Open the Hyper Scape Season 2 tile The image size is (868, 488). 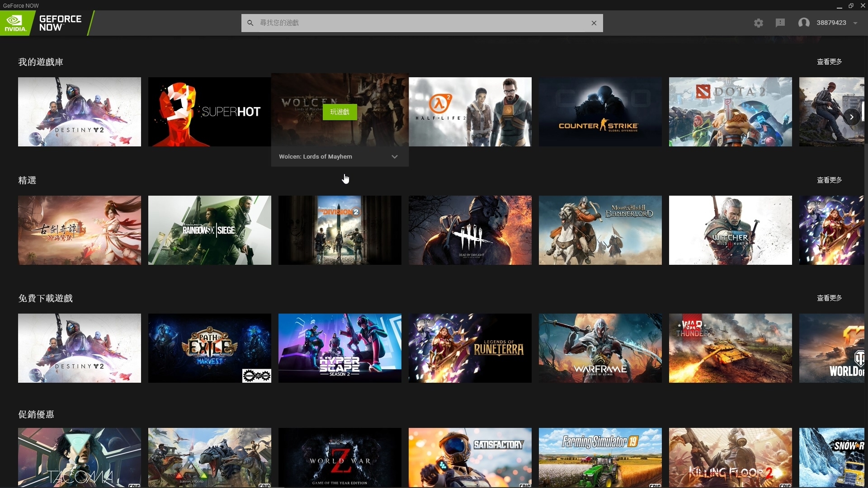(x=340, y=348)
